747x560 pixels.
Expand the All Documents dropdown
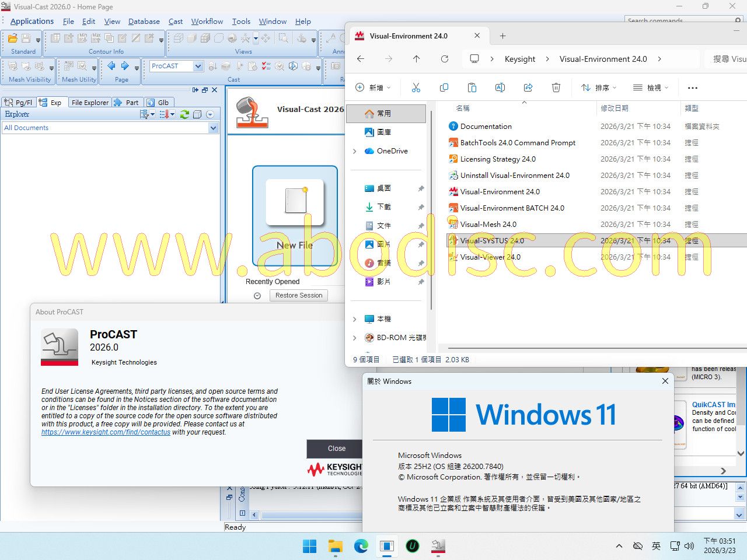pyautogui.click(x=213, y=128)
